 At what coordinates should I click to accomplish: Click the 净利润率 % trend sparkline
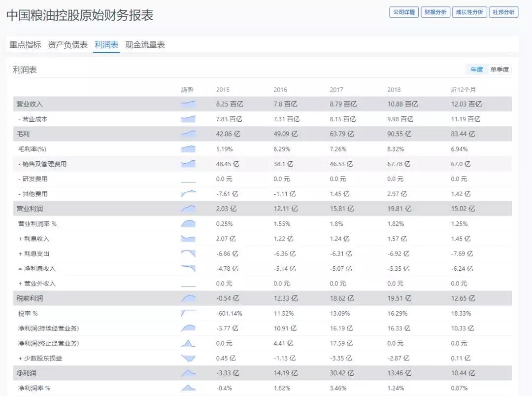point(188,388)
